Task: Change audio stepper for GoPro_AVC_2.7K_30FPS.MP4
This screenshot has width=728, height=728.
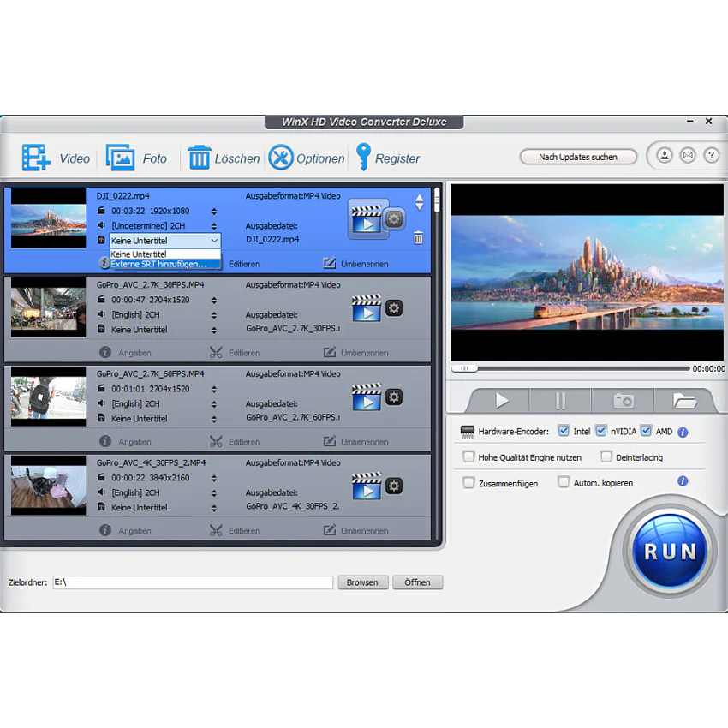Action: 214,315
